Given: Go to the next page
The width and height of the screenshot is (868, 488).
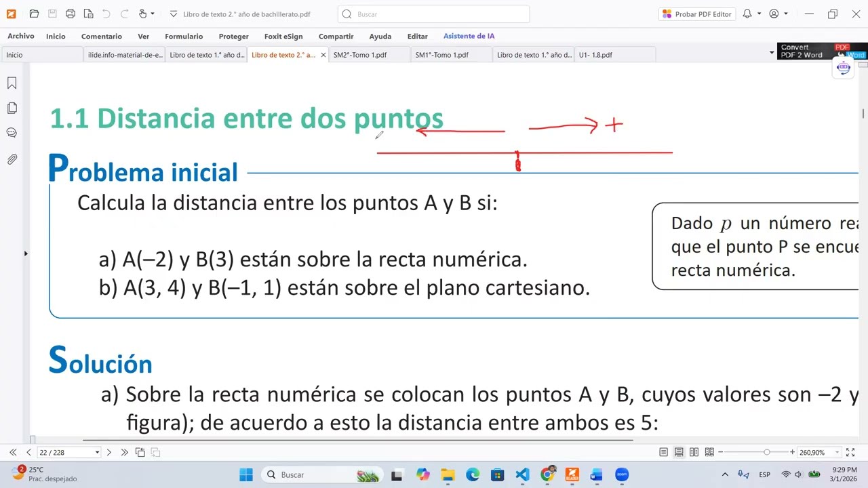Looking at the screenshot, I should [x=108, y=452].
